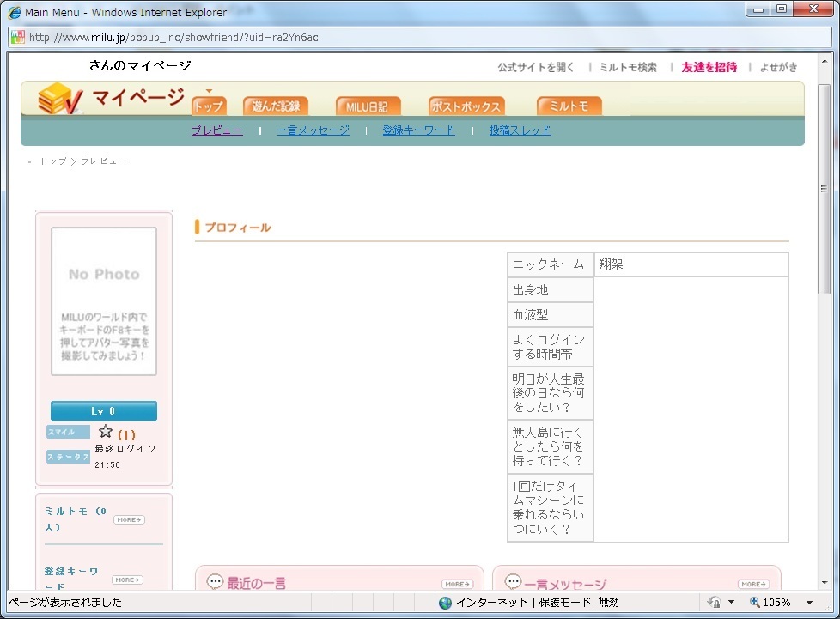Expand 最近の一言 section with MORE button

pyautogui.click(x=457, y=585)
